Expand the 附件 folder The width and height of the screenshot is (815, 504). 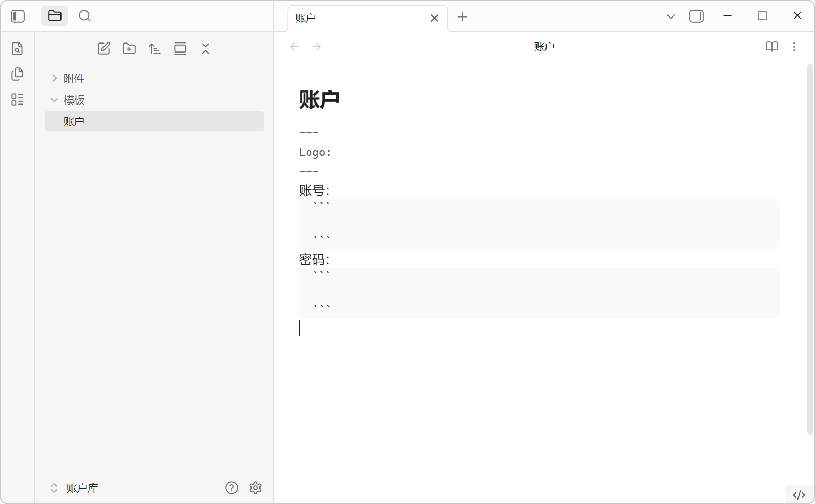point(74,79)
